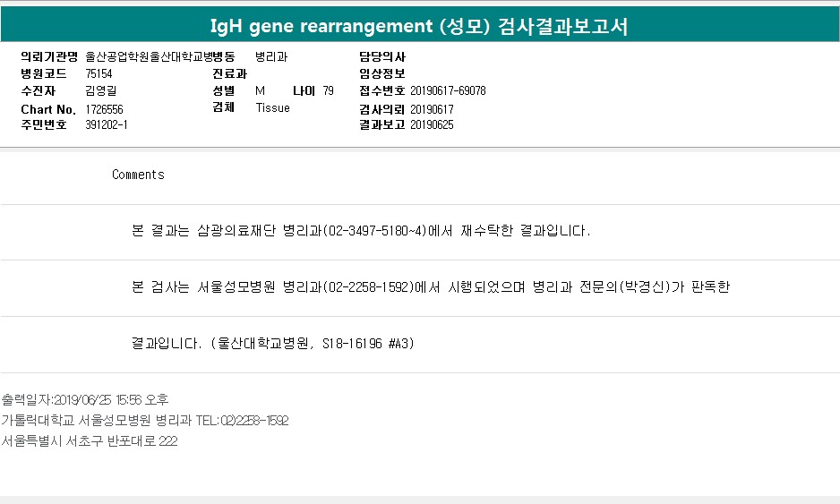Click specimen type Tissue
840x504 pixels.
coord(272,107)
